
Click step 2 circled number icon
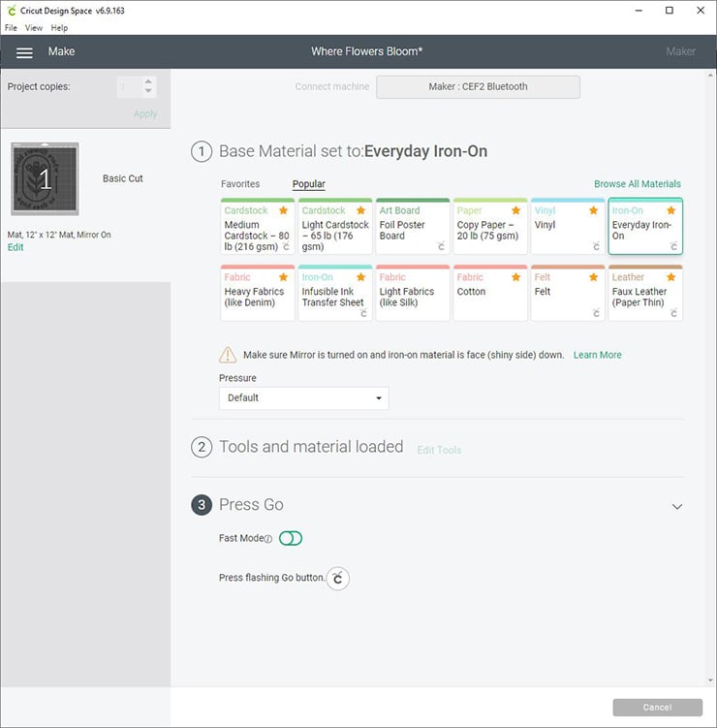202,447
